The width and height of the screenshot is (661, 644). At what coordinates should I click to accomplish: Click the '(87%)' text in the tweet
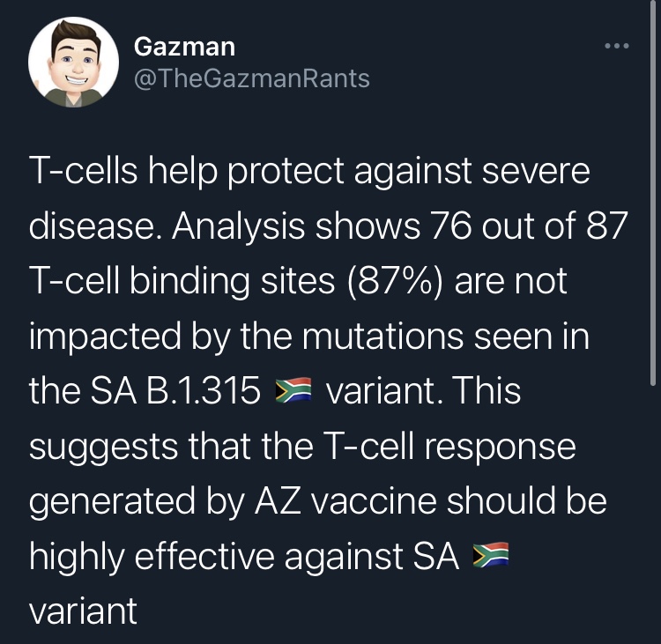[x=395, y=281]
